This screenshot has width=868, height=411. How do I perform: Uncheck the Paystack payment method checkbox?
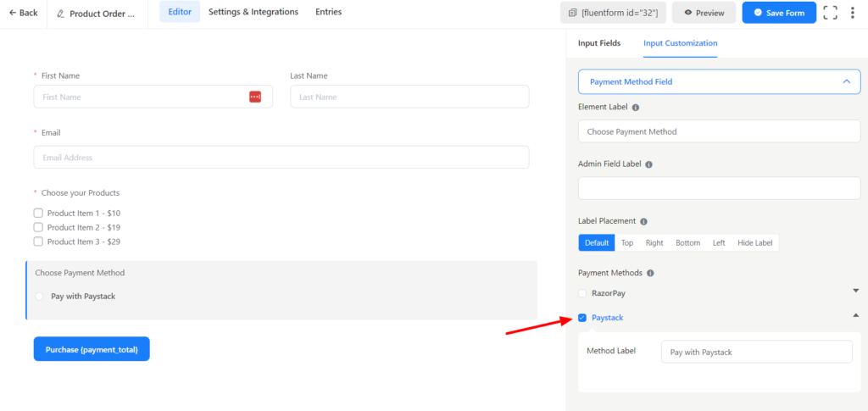click(x=582, y=318)
